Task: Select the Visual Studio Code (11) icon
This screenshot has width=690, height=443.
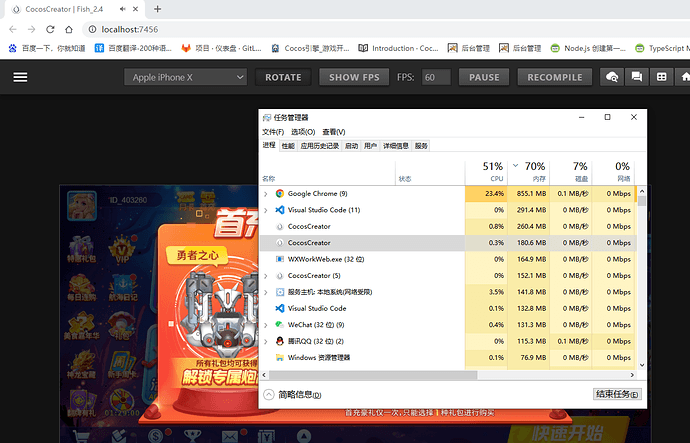Action: [279, 210]
